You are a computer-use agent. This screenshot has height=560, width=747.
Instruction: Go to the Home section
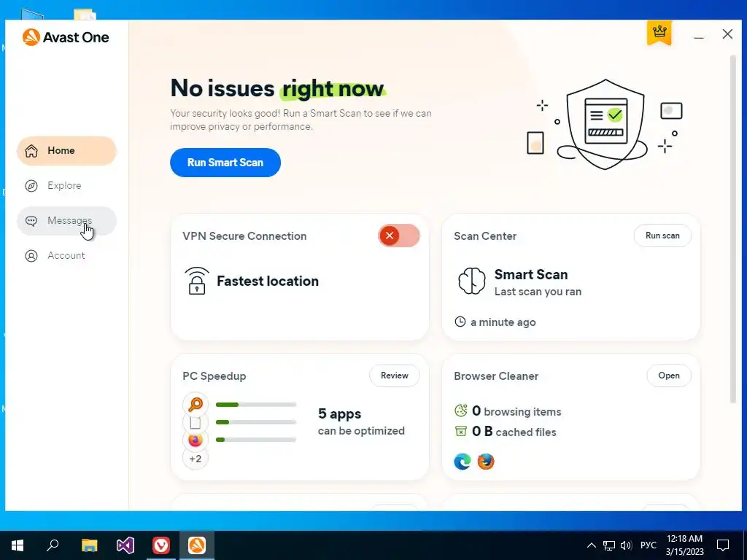(x=66, y=151)
